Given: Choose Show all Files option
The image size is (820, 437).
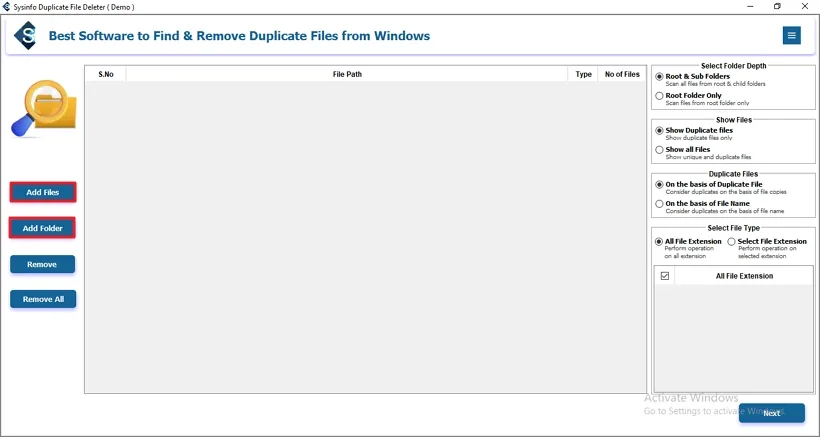Looking at the screenshot, I should click(659, 150).
